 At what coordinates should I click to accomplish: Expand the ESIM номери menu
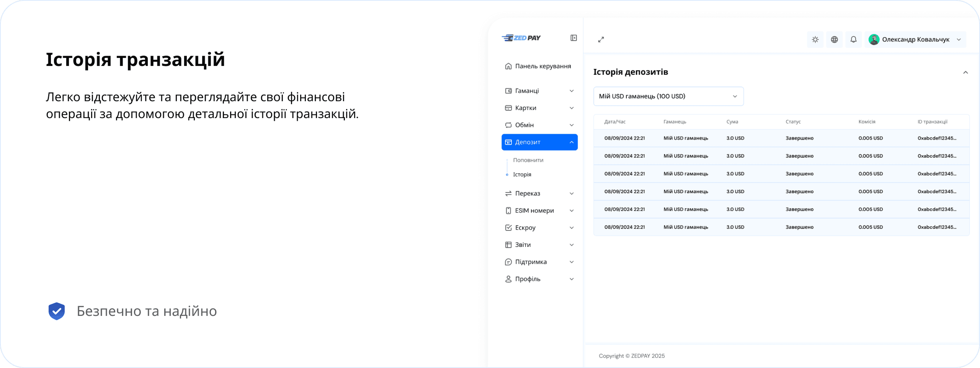tap(539, 210)
